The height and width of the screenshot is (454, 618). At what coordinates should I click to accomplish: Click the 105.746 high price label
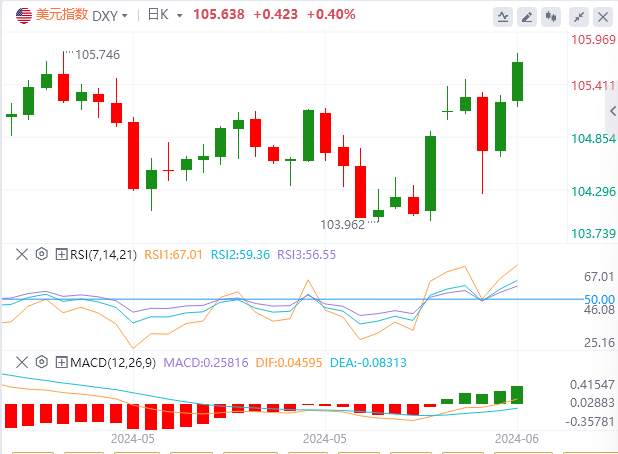97,55
